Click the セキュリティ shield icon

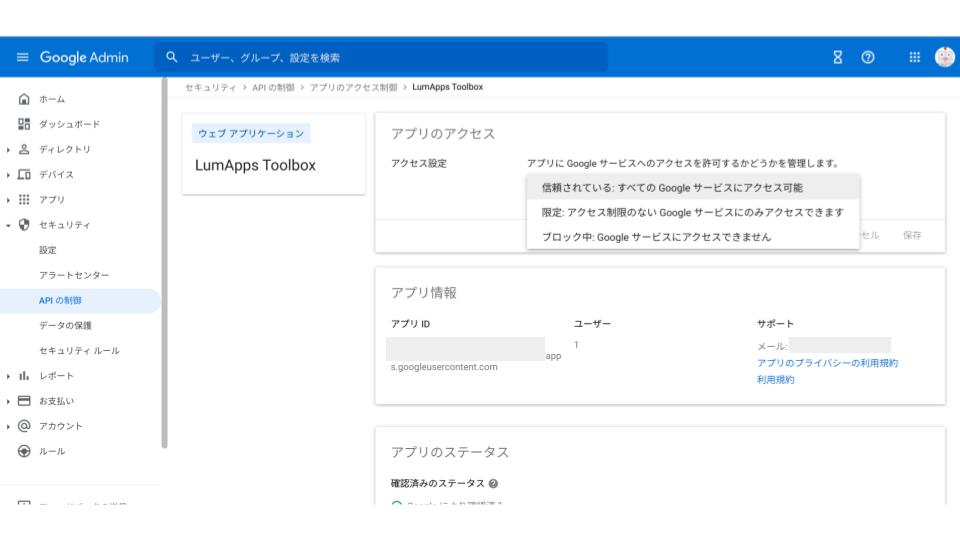24,225
